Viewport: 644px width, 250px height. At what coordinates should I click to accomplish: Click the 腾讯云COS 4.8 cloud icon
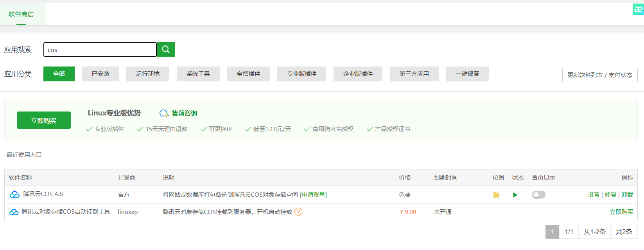pyautogui.click(x=14, y=194)
